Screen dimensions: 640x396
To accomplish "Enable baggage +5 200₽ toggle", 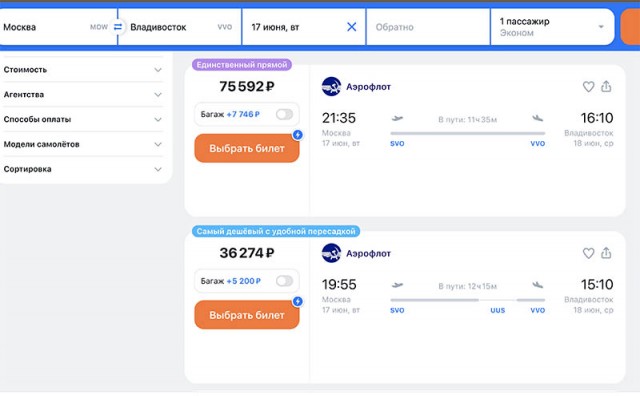I will coord(284,281).
